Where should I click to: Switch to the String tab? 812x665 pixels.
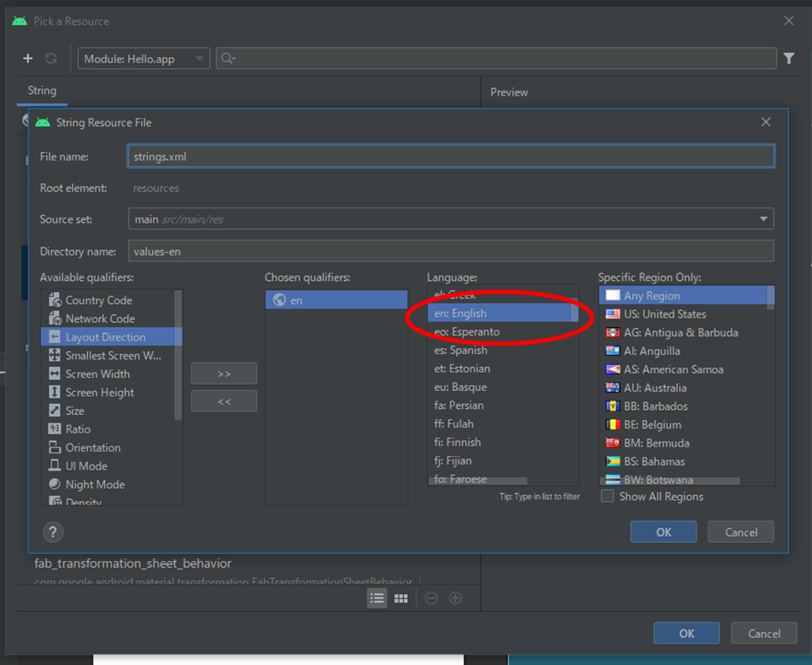pyautogui.click(x=42, y=90)
